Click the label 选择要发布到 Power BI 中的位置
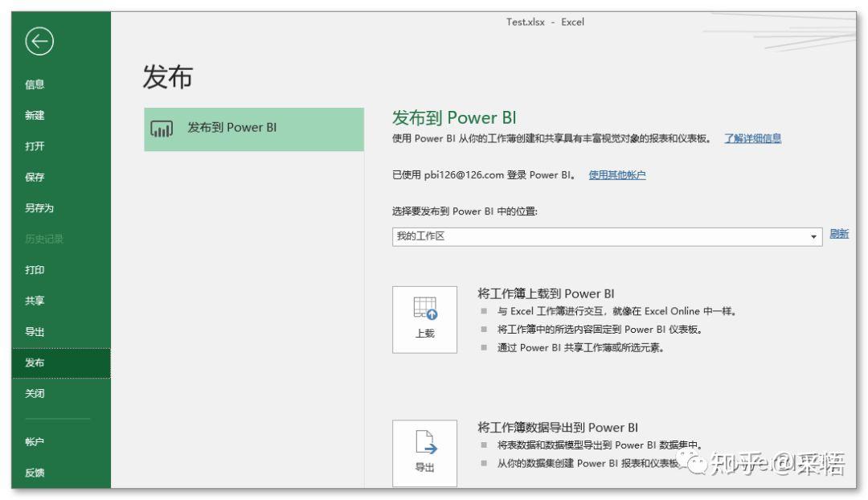Screen dimensions: 868x500 click(465, 211)
